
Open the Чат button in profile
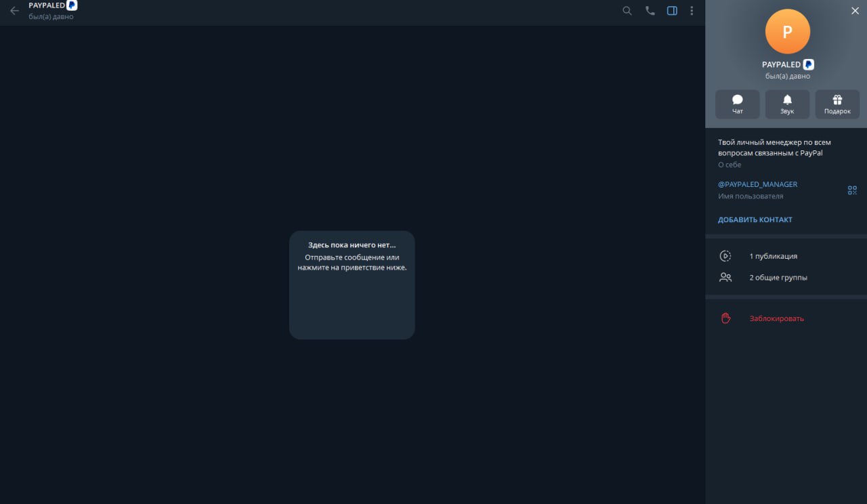coord(738,104)
